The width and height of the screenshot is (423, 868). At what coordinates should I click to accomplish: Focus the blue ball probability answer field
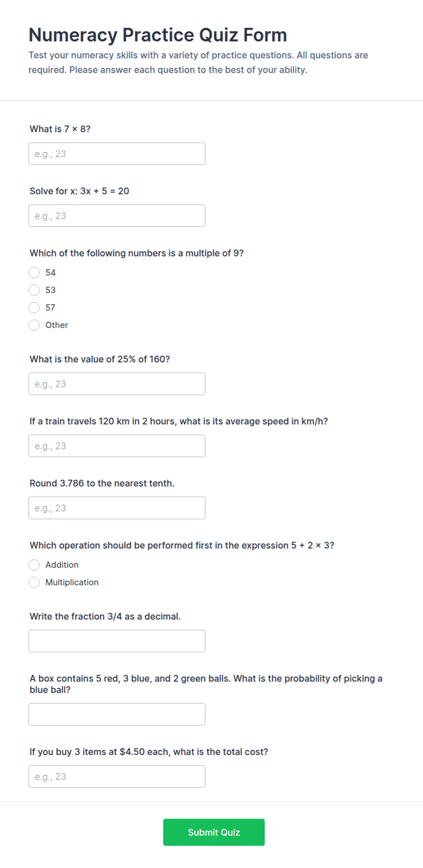pos(117,714)
